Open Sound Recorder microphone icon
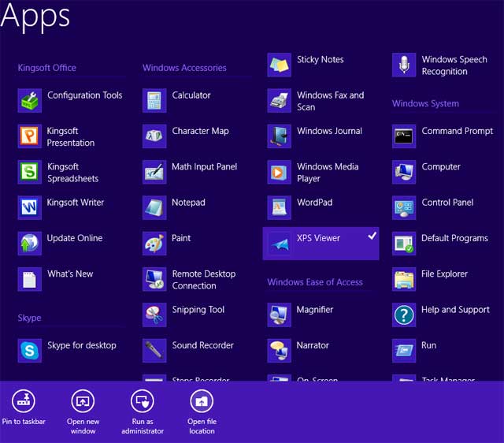 point(154,350)
